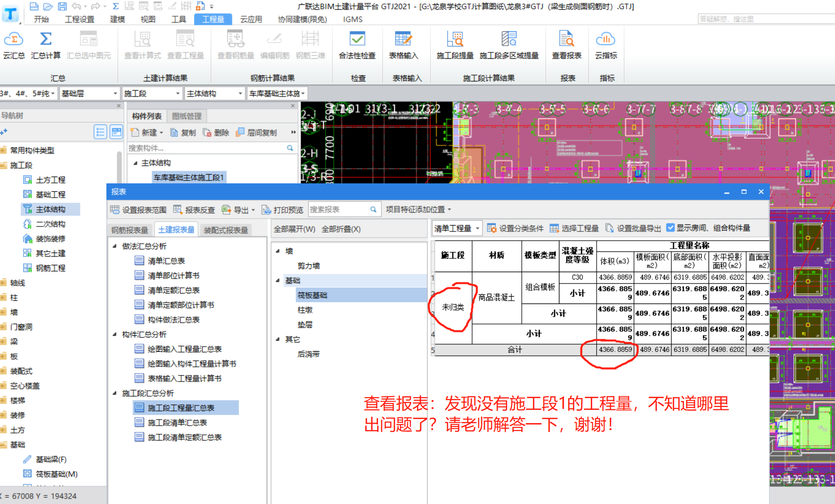This screenshot has height=504, width=835.
Task: Click 设置报表范围 in report window
Action: click(138, 210)
